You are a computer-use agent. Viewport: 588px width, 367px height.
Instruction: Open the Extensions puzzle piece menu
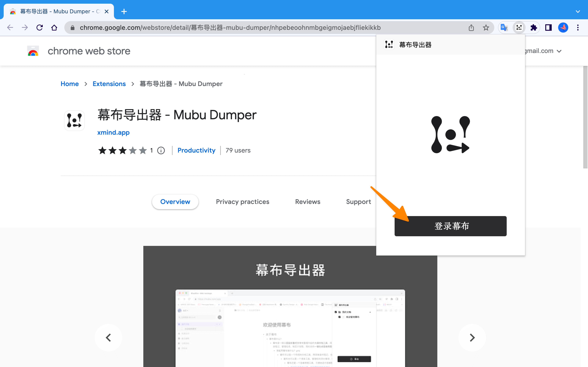534,28
